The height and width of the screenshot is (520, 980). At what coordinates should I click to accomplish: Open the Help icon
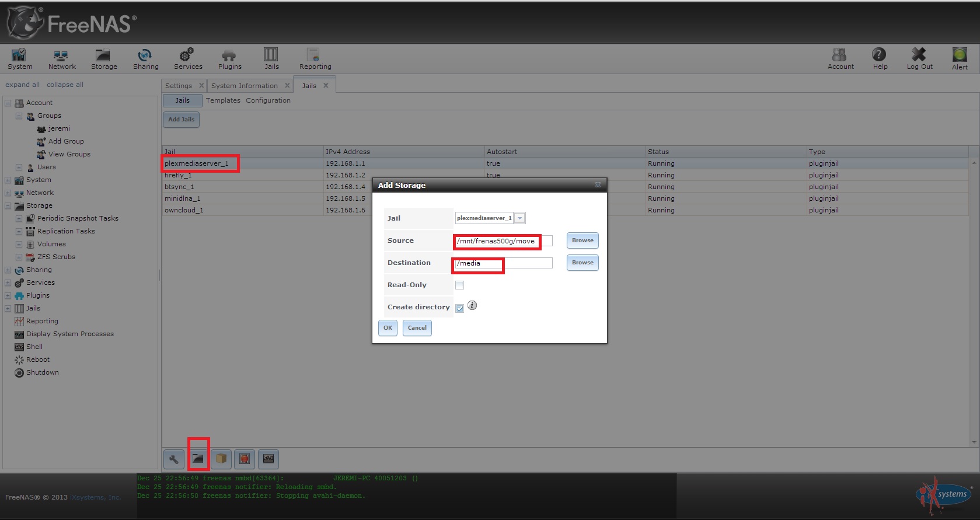pos(880,59)
